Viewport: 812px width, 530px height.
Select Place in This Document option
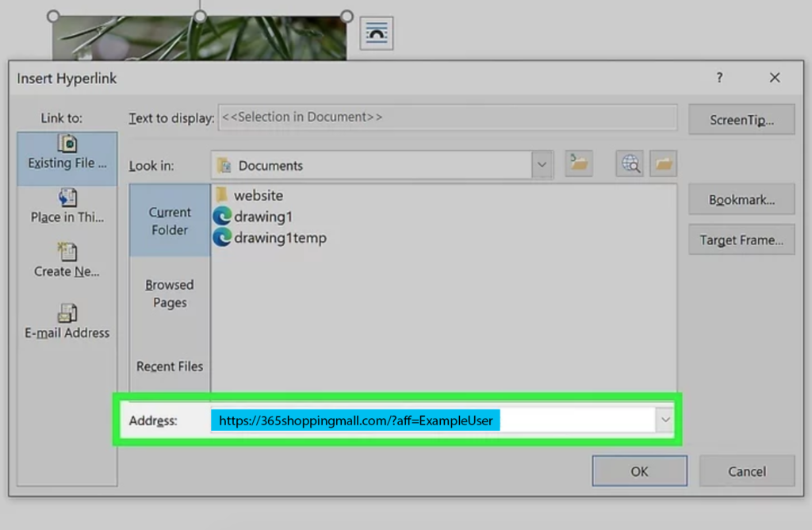(x=67, y=206)
